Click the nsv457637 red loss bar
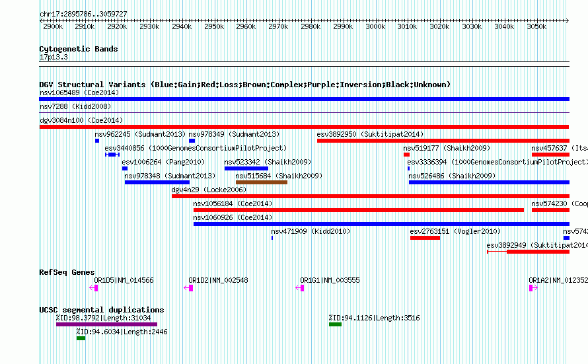588x364 pixels. pos(550,155)
